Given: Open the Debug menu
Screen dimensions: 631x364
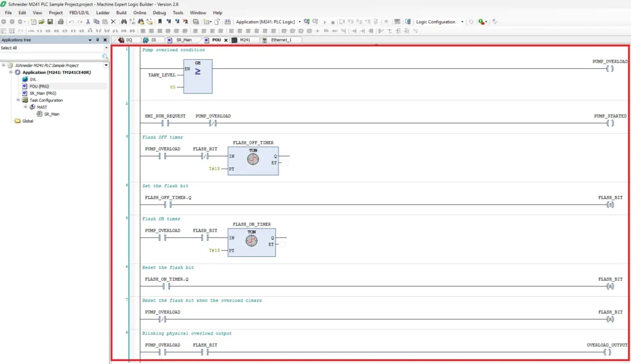Looking at the screenshot, I should click(160, 13).
